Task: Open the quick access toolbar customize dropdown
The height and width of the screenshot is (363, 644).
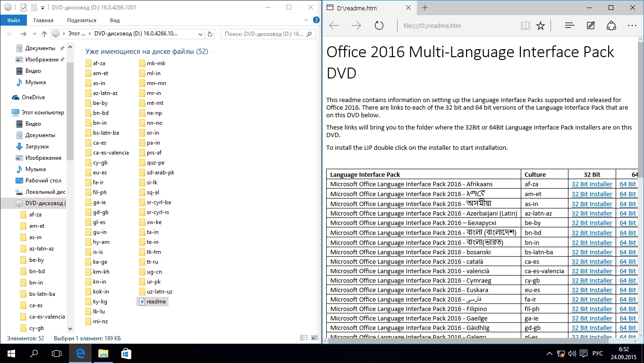Action: 42,8
